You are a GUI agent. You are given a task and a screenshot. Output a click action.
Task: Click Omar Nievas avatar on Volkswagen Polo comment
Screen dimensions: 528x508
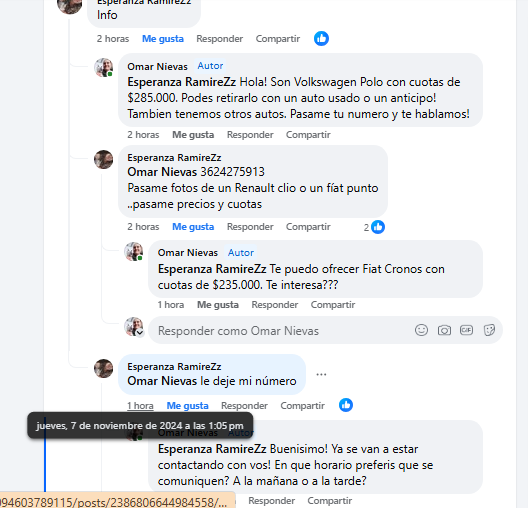pos(103,68)
